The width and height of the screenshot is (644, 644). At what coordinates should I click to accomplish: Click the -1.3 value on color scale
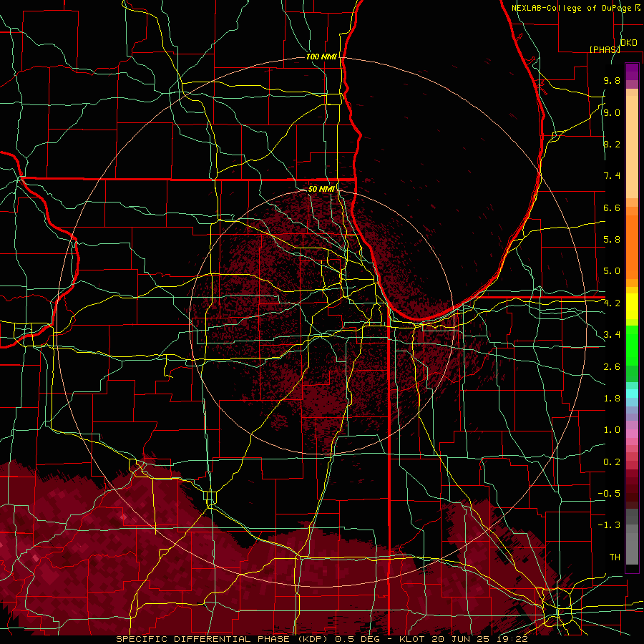[609, 525]
